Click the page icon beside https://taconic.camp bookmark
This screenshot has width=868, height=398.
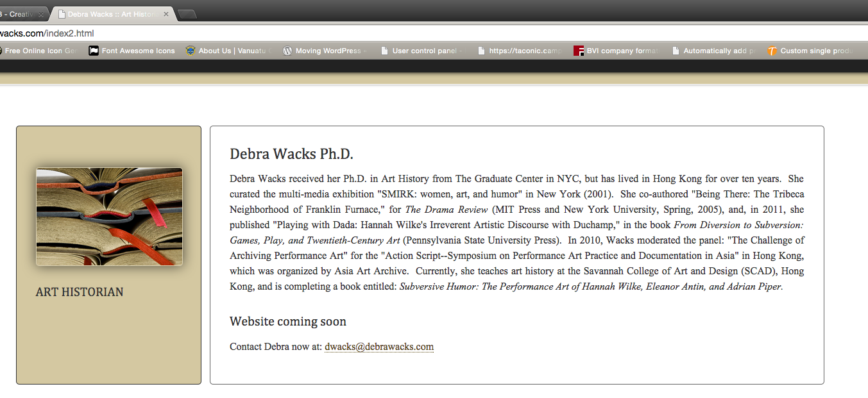481,51
